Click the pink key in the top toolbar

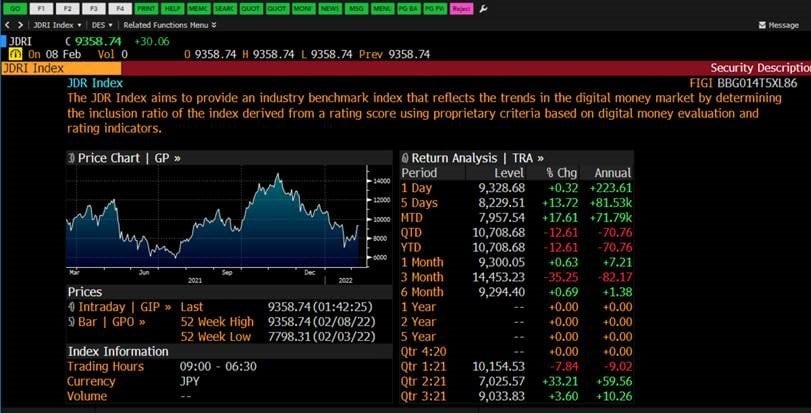462,9
